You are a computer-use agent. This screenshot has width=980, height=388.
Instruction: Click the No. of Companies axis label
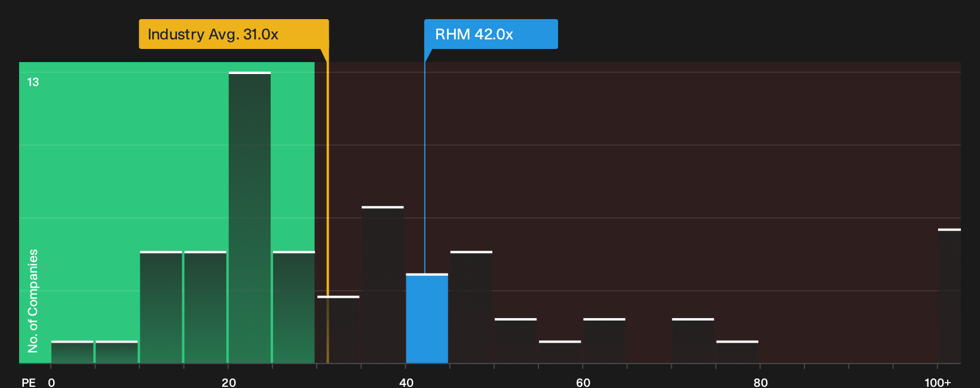pos(33,301)
